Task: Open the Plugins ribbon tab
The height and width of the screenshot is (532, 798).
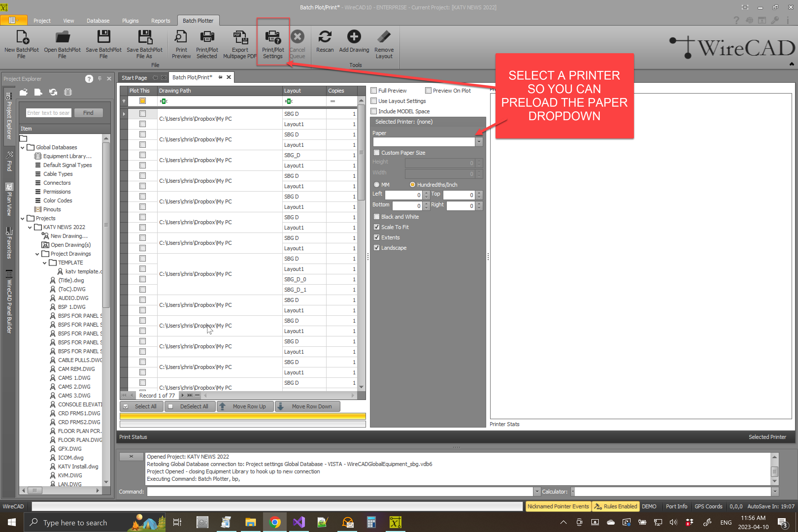Action: click(130, 21)
